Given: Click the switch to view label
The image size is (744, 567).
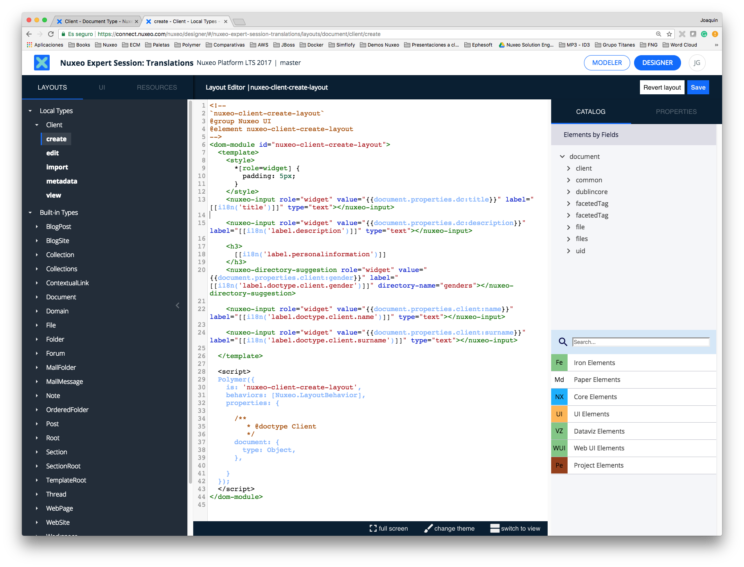Looking at the screenshot, I should tap(521, 529).
